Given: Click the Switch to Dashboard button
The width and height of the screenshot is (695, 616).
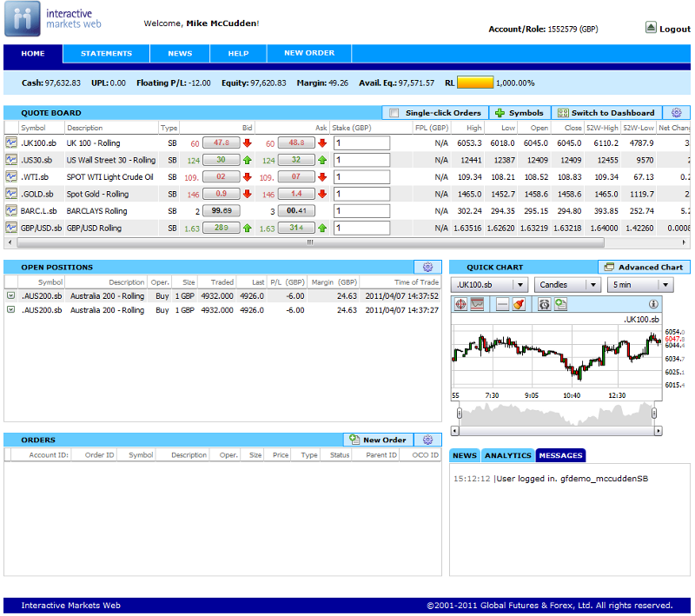Looking at the screenshot, I should (x=606, y=113).
